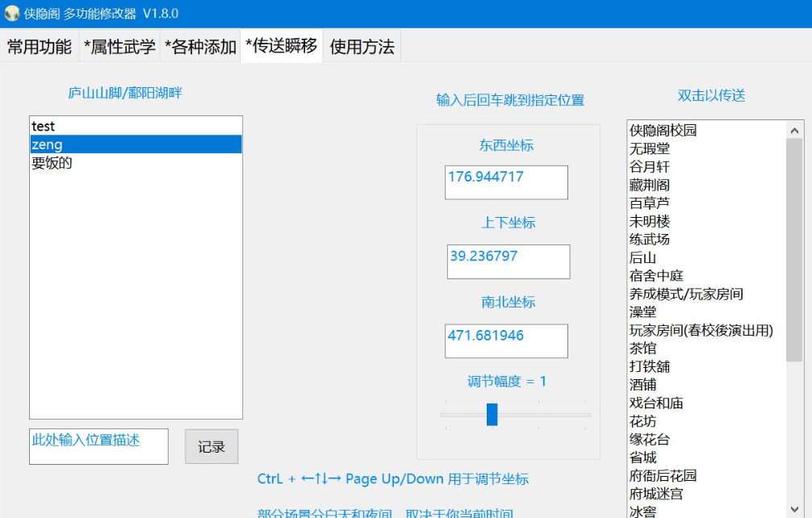Viewport: 812px width, 518px height.
Task: Click the 调节幅度 = 1 label
Action: [x=506, y=382]
